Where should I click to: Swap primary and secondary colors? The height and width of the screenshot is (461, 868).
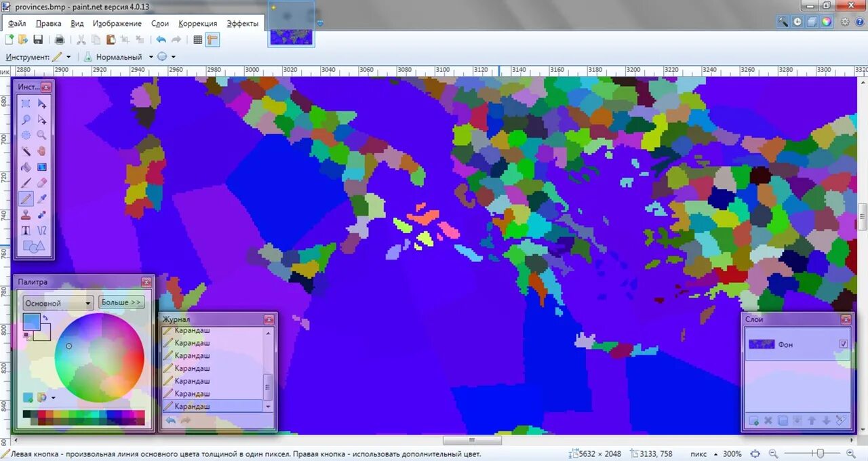46,317
